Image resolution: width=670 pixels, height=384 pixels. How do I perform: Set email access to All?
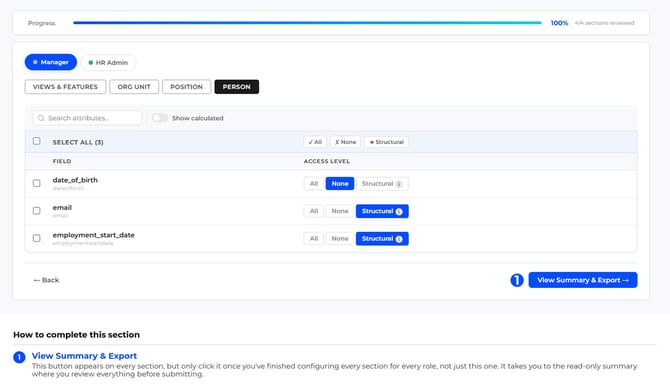point(314,211)
